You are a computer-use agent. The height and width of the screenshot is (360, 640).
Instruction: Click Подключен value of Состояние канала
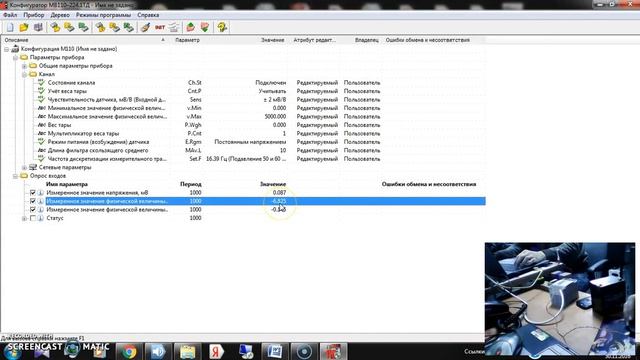(x=271, y=82)
